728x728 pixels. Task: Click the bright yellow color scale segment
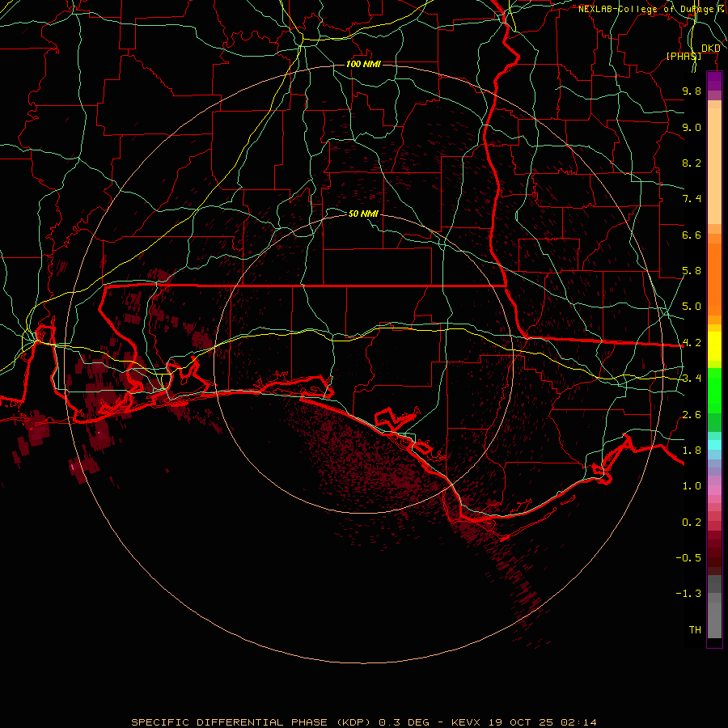click(714, 346)
